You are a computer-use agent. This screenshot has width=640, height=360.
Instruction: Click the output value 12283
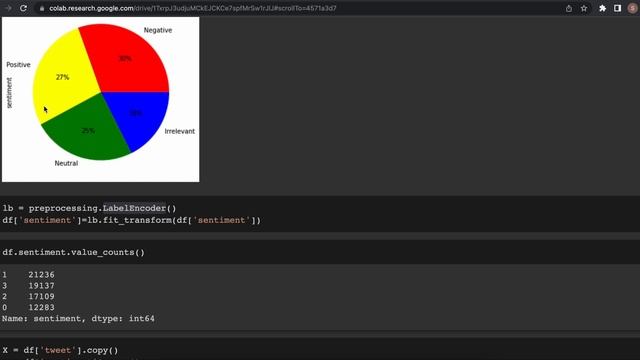click(x=41, y=307)
